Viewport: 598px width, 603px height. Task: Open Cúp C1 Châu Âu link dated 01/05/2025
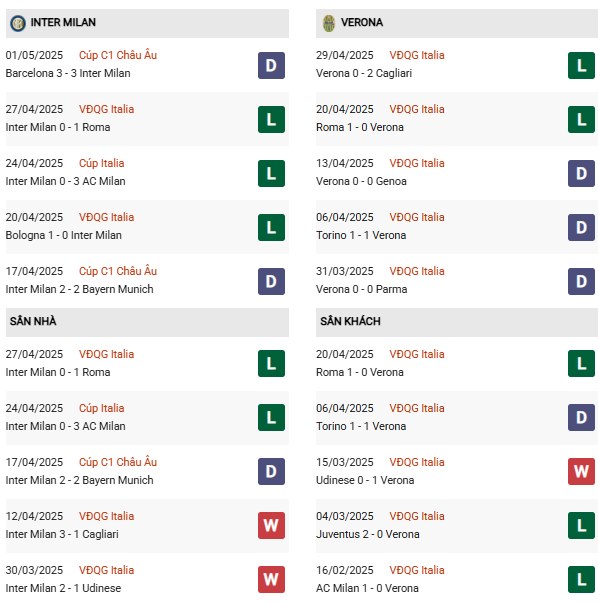118,55
